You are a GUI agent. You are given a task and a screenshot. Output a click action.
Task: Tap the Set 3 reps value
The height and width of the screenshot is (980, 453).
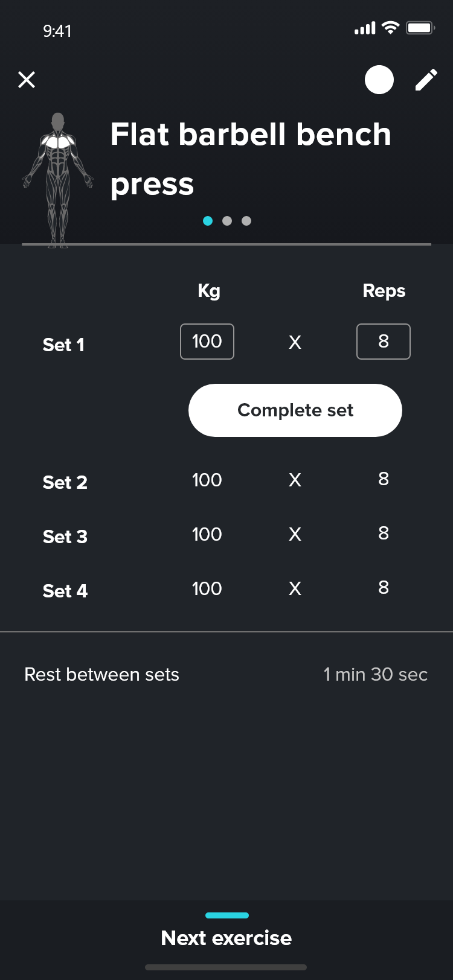click(384, 534)
